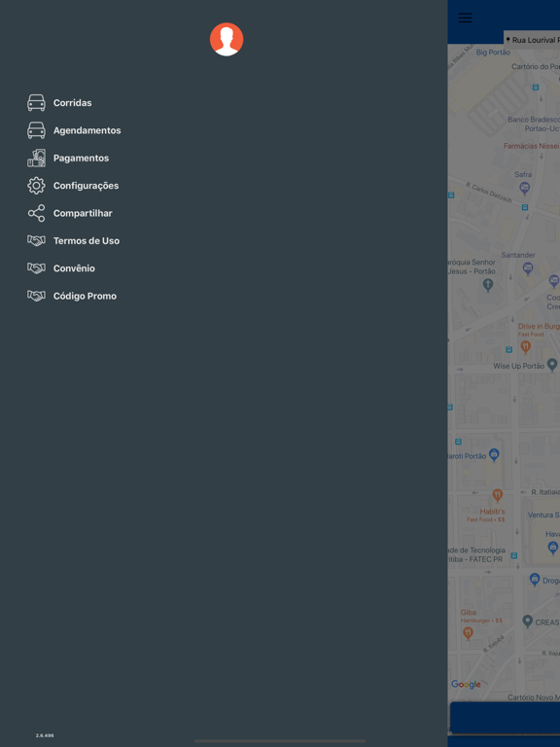This screenshot has width=560, height=747.
Task: Open the Configurações menu item
Action: [x=87, y=186]
